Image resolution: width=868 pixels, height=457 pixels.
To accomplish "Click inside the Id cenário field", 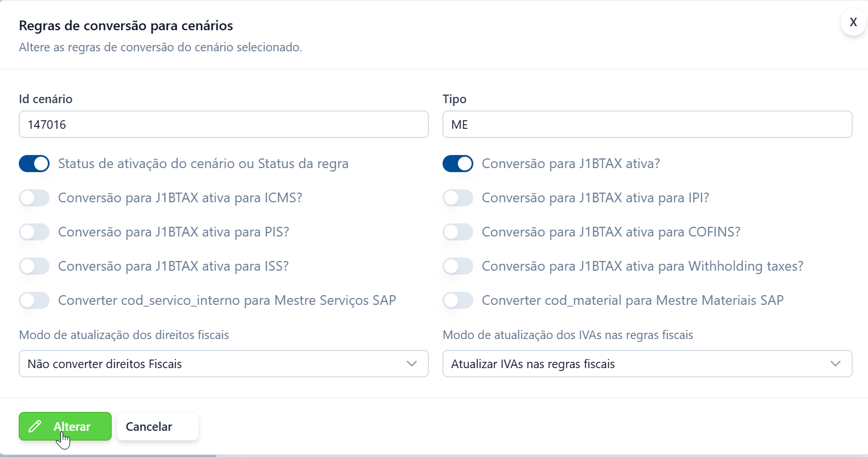I will pos(224,124).
